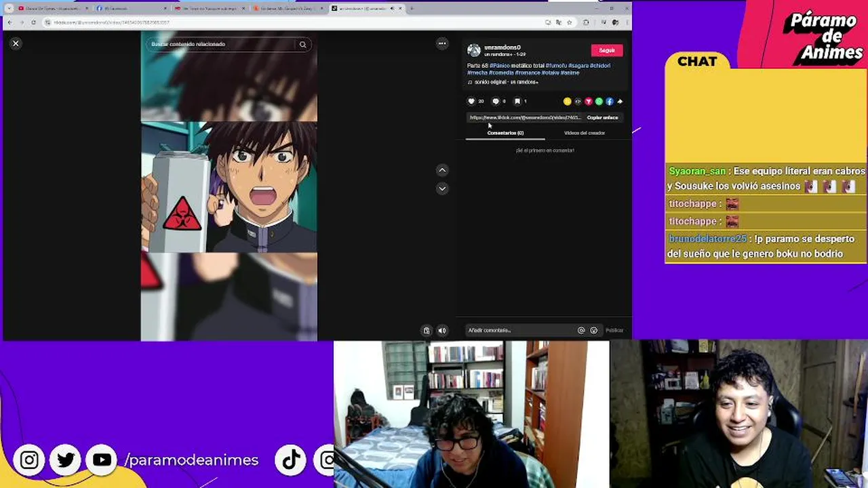Click the Twitter bird icon in banner
Image resolution: width=868 pixels, height=488 pixels.
pyautogui.click(x=65, y=460)
